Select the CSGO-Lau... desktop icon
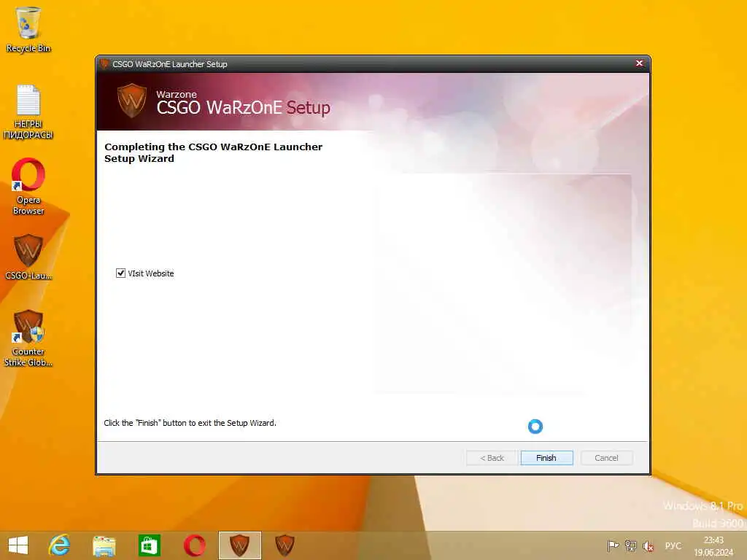747x560 pixels. click(x=28, y=257)
